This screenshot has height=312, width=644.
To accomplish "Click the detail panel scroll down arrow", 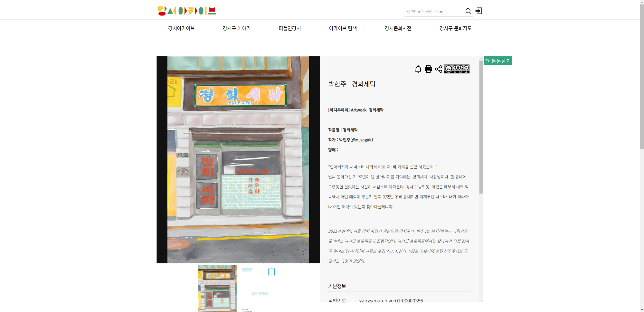I will pyautogui.click(x=481, y=300).
